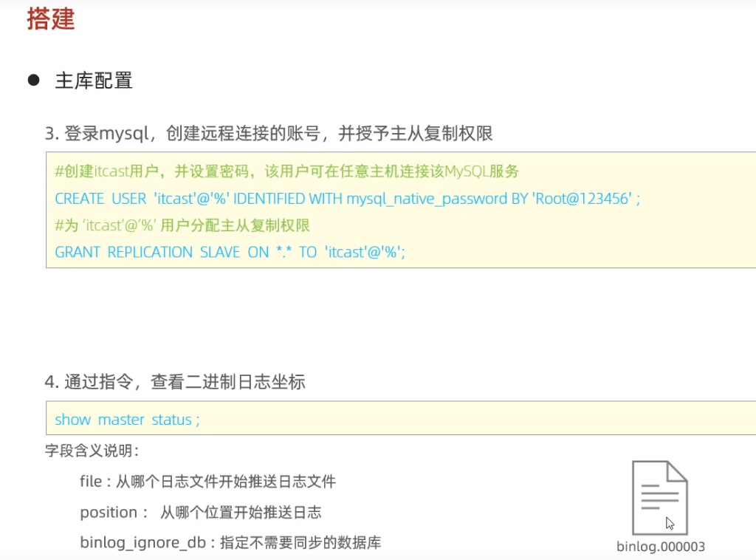Click the show master status command
The image size is (756, 560).
(x=127, y=420)
